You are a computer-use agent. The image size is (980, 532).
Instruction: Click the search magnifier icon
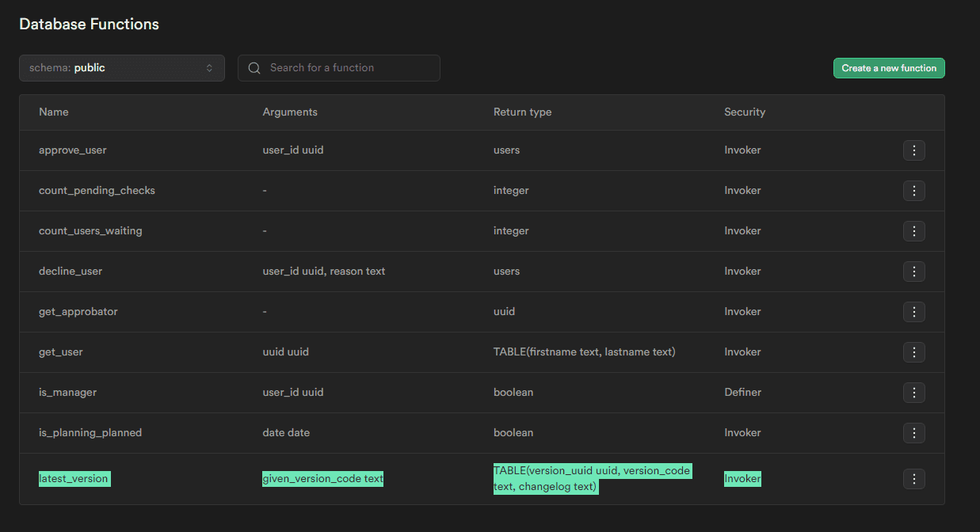pos(254,68)
